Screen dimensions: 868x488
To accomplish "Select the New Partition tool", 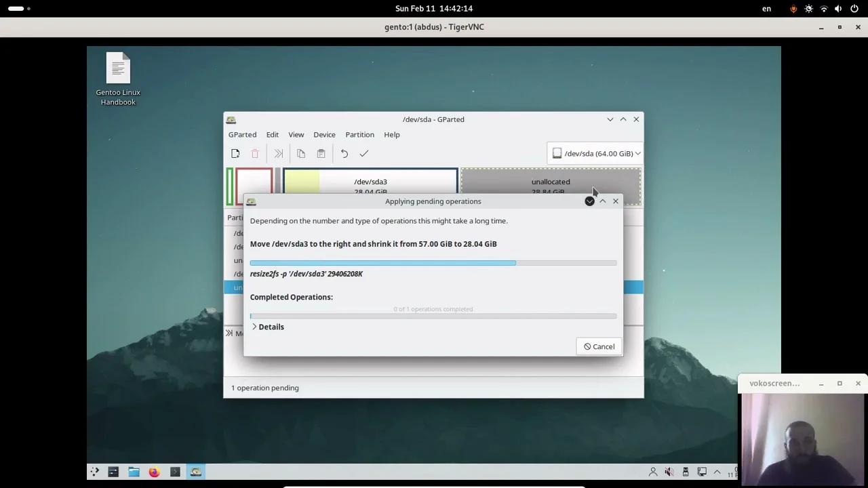I will 235,153.
